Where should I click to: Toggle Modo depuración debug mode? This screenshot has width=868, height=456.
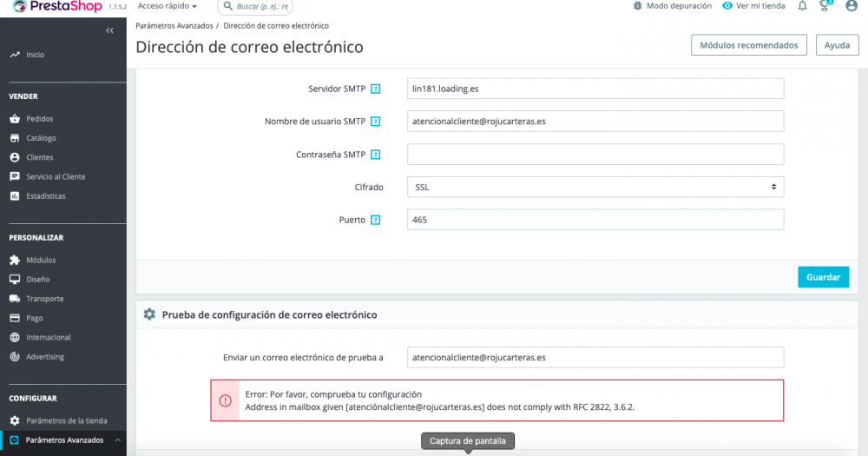672,6
